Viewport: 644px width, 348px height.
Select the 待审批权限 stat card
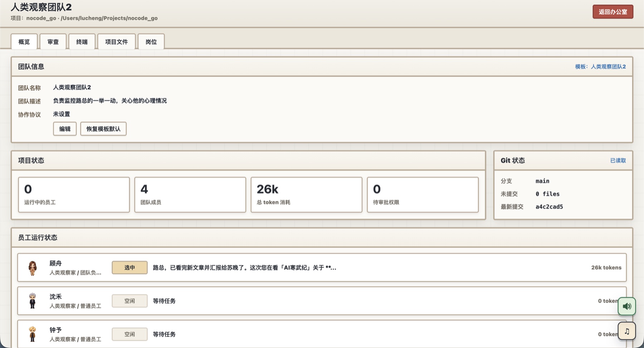tap(423, 195)
